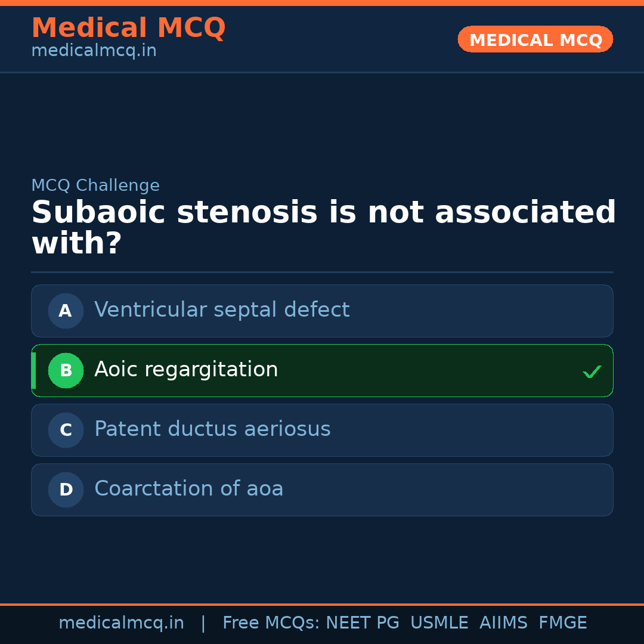
Task: Click the letter A option circle
Action: pos(66,311)
